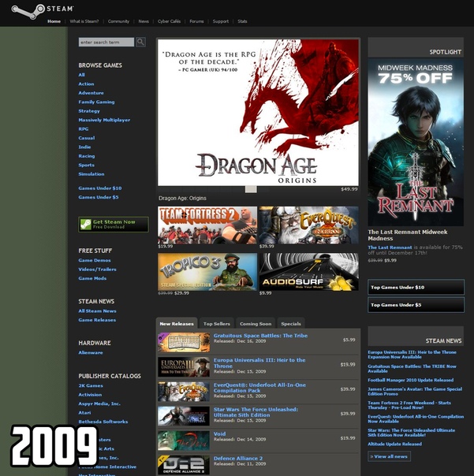Browse the Family Gaming category
Screen dimensions: 474x476
97,102
